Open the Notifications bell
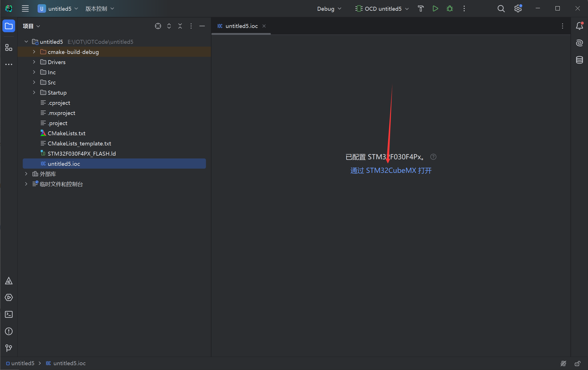The height and width of the screenshot is (370, 588). (579, 26)
